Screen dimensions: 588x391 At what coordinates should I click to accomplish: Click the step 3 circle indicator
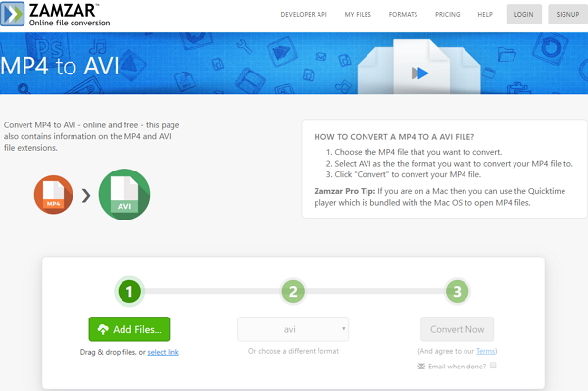point(457,291)
